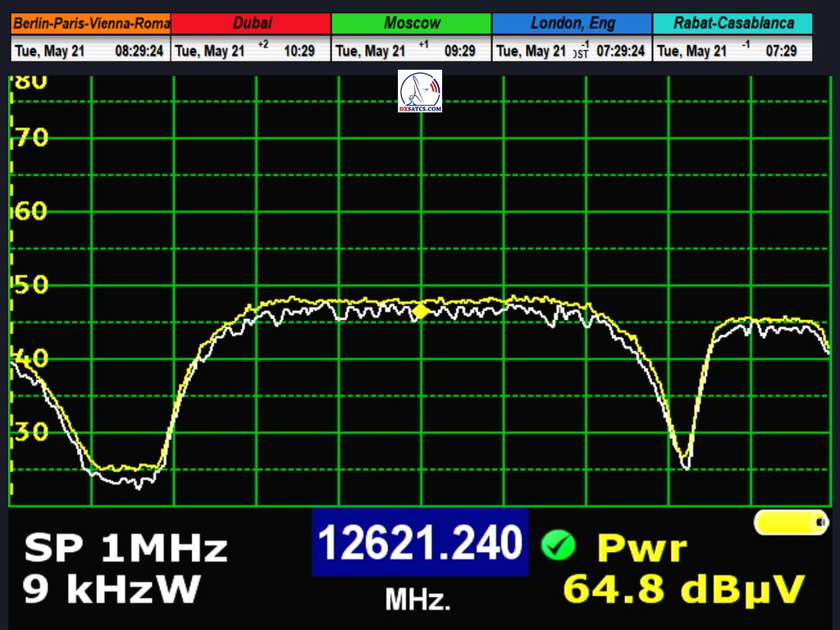
Task: Click the 64.8 dBµV power reading
Action: point(684,589)
